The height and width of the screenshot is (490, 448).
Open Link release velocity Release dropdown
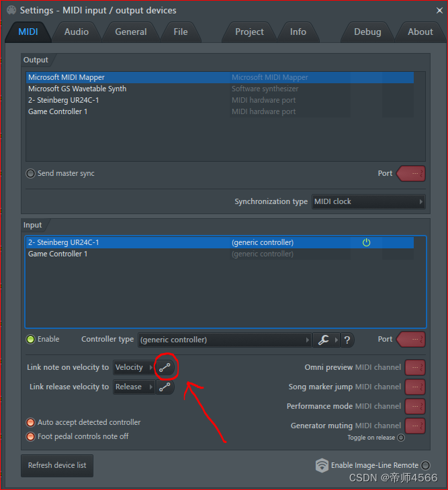(x=134, y=387)
